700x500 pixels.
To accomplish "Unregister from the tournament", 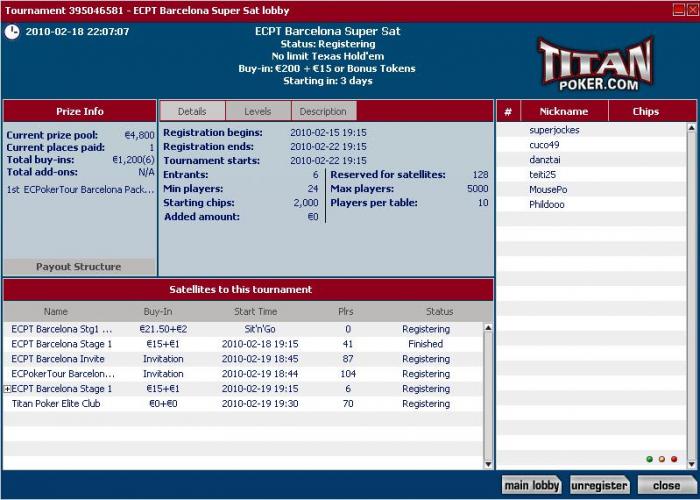I will point(599,485).
